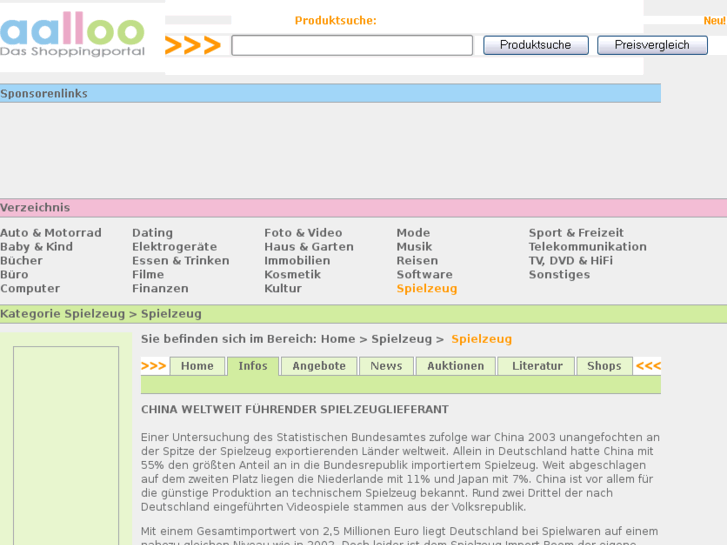The height and width of the screenshot is (545, 727).
Task: Open the Büro category
Action: point(14,275)
